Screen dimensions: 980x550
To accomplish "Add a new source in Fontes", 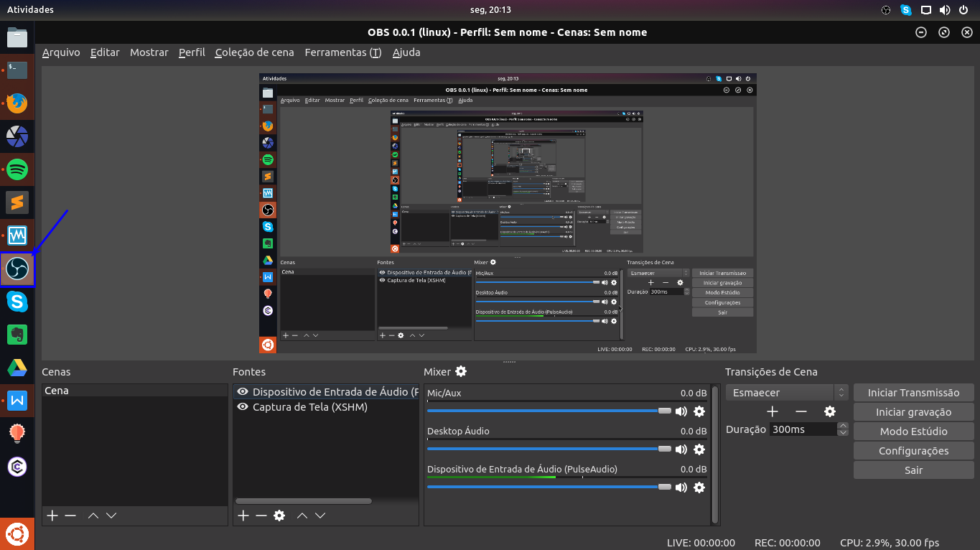I will 243,516.
